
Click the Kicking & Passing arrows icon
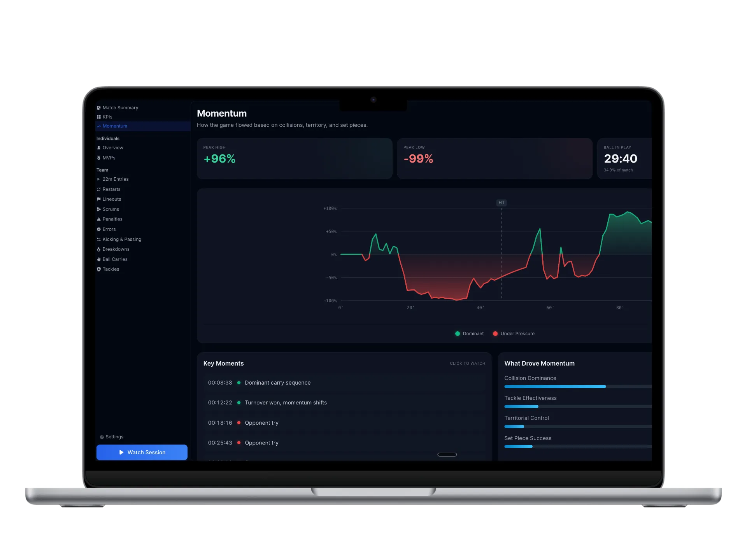click(99, 240)
